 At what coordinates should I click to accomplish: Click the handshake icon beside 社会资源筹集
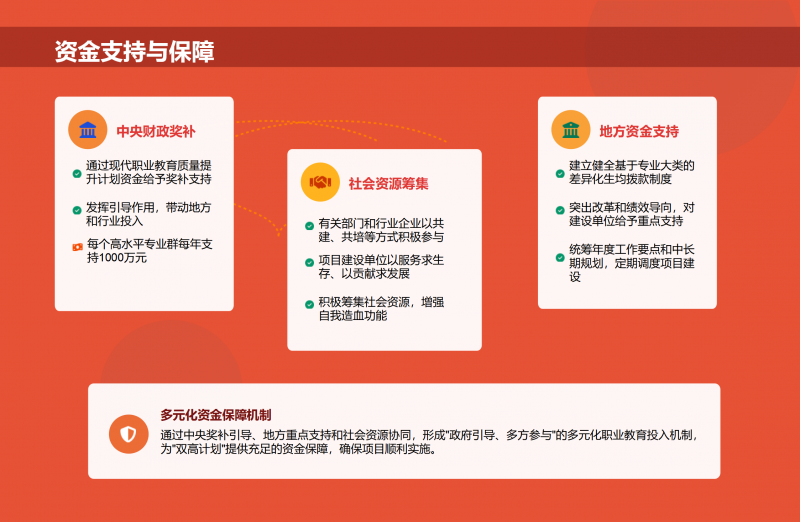tap(320, 182)
